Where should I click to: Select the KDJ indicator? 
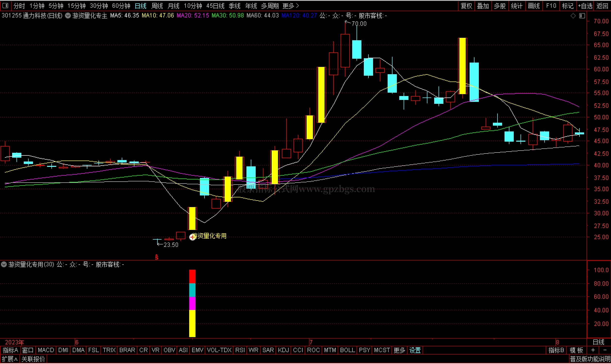(x=284, y=350)
